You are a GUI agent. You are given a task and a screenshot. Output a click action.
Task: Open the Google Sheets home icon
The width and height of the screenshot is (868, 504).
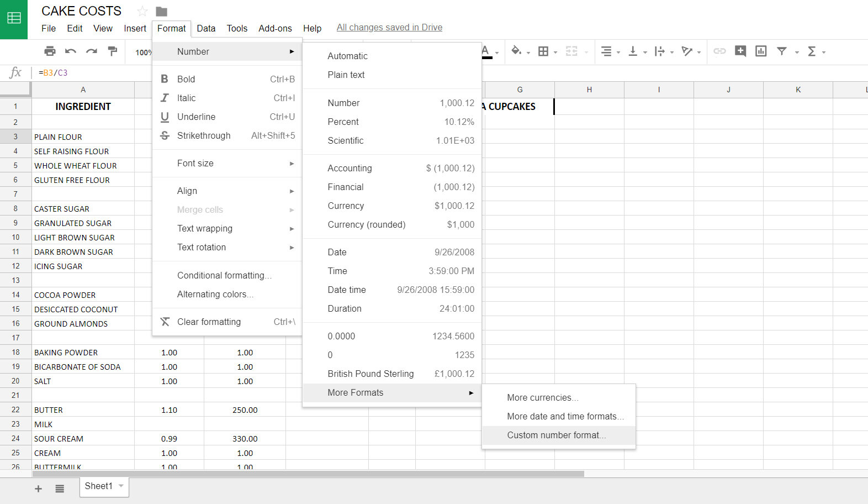coord(14,19)
